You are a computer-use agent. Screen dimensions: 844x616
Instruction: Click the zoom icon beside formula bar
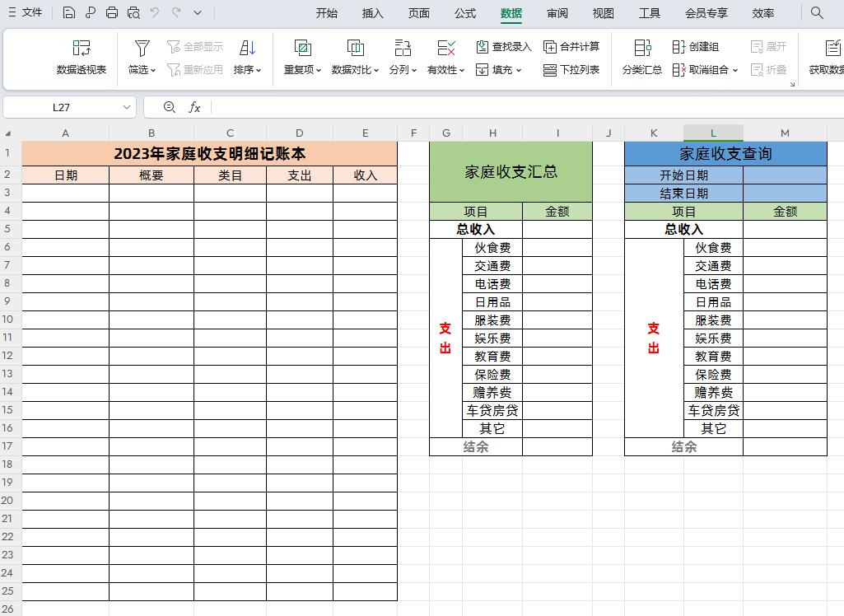tap(170, 107)
